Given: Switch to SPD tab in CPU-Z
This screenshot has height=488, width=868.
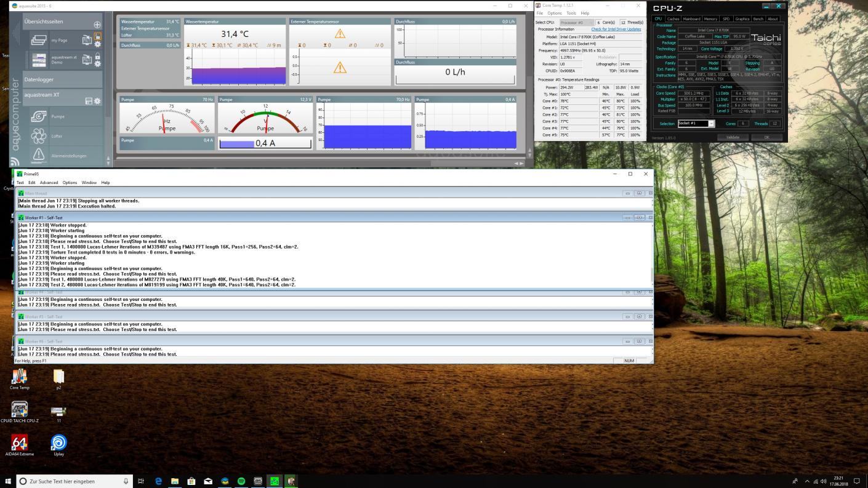Looking at the screenshot, I should coord(726,18).
